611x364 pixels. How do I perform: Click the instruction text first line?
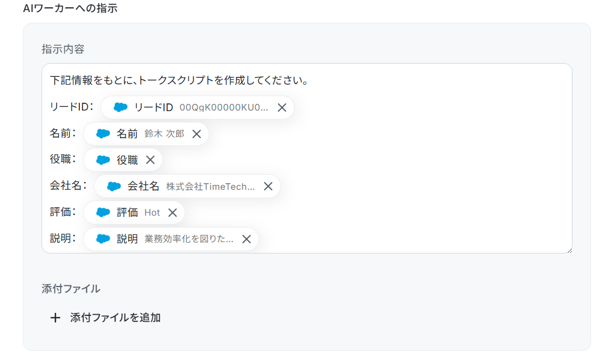(x=179, y=80)
